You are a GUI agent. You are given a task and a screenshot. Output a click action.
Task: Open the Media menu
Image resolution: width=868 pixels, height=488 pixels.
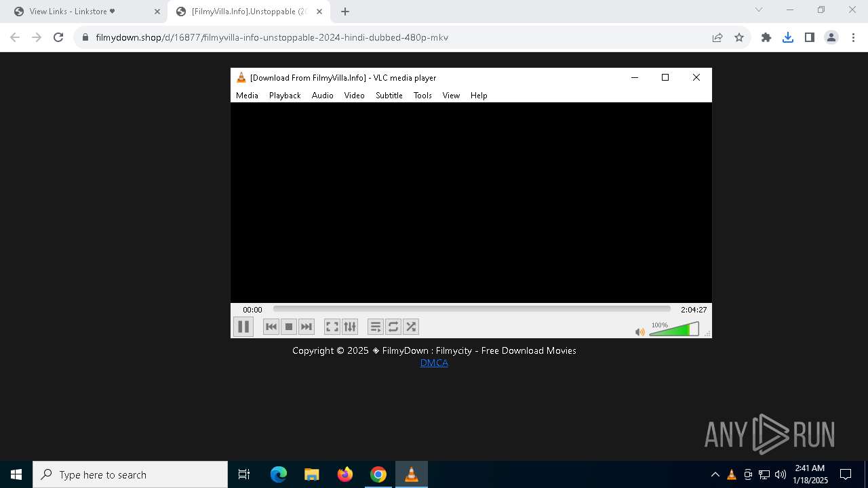(247, 96)
